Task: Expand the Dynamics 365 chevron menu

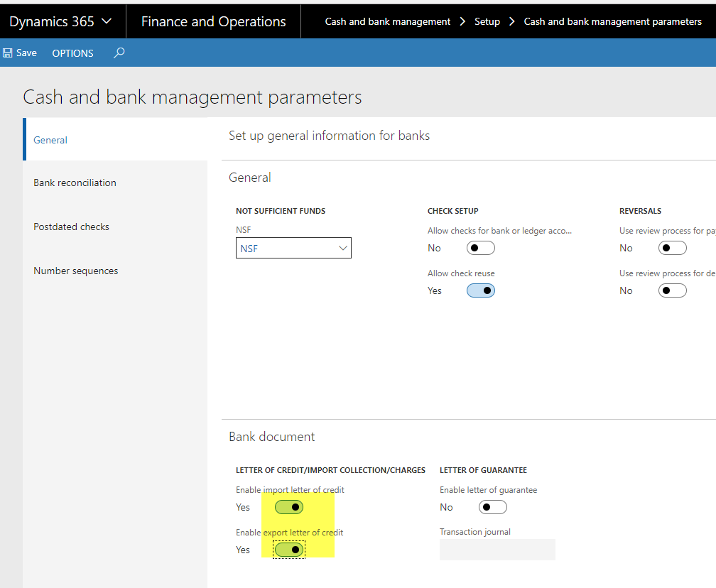Action: [x=107, y=21]
